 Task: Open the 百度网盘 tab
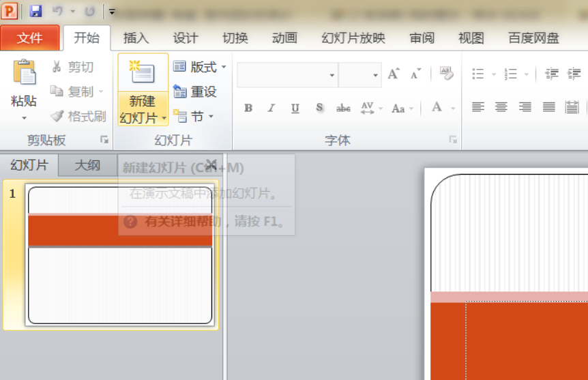(x=533, y=38)
